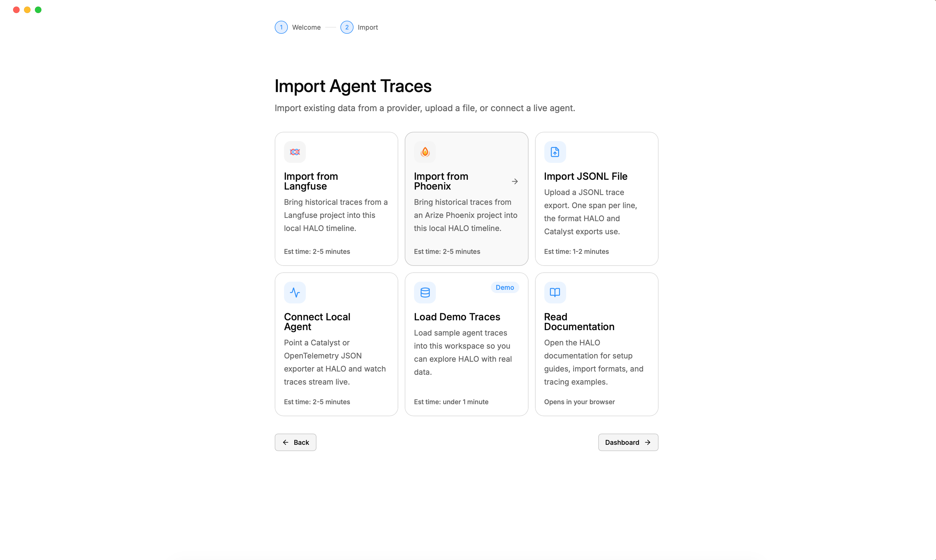936x560 pixels.
Task: Open the Connect Local Agent title
Action: (x=317, y=321)
